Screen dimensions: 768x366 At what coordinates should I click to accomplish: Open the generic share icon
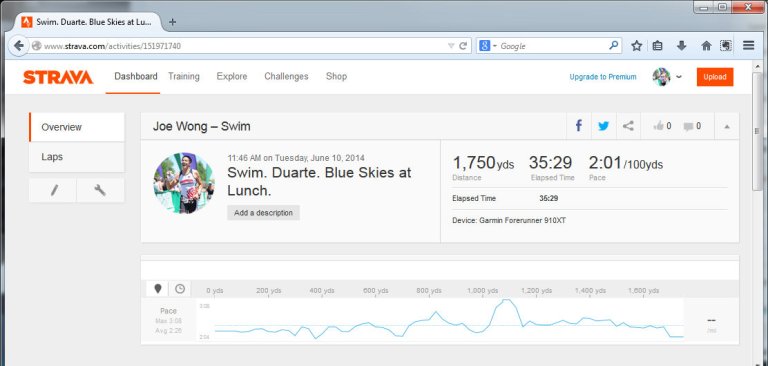pyautogui.click(x=628, y=126)
